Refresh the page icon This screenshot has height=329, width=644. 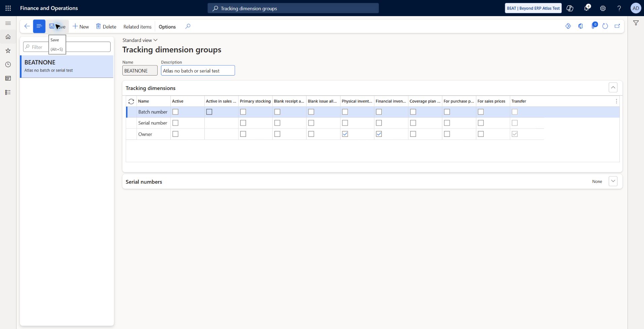coord(605,26)
